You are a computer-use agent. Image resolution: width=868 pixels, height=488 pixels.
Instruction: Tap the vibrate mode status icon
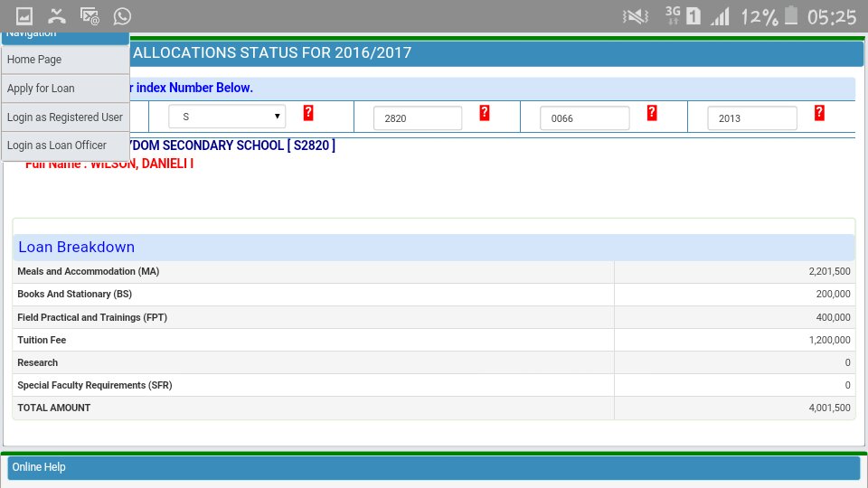(x=636, y=16)
